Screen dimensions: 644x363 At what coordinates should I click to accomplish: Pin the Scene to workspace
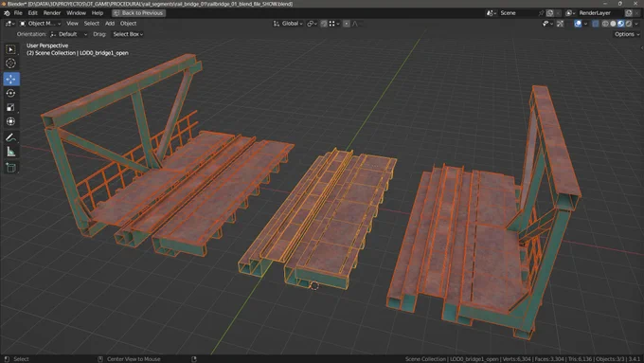pos(542,13)
